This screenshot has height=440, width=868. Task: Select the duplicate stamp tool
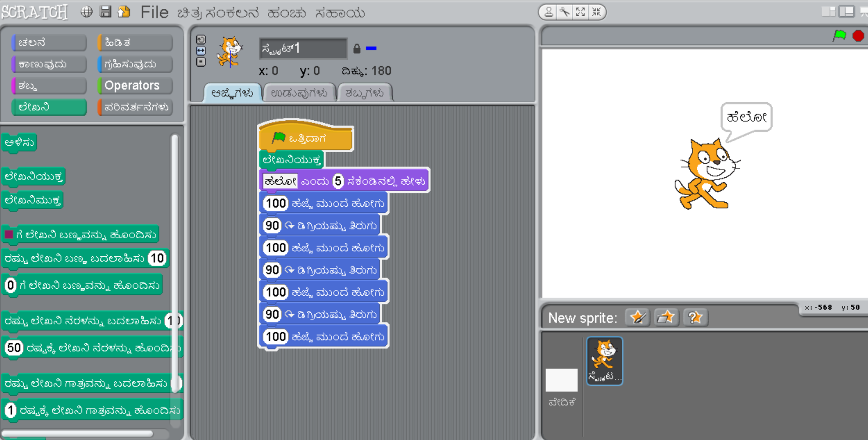click(548, 12)
